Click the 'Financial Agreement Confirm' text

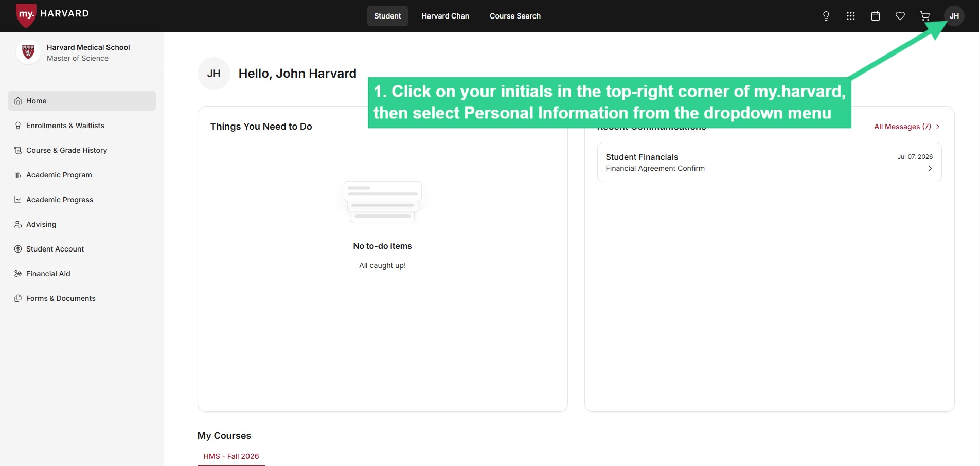pyautogui.click(x=655, y=168)
